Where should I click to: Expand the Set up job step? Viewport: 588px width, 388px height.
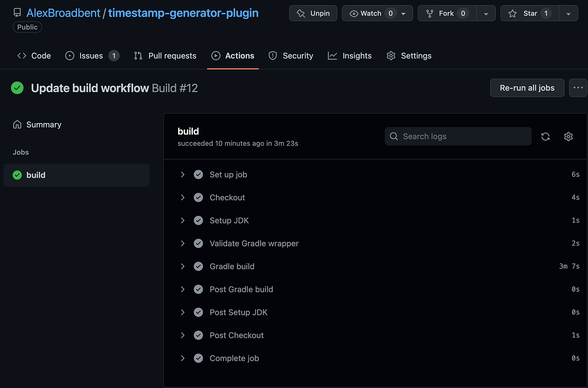click(x=183, y=175)
